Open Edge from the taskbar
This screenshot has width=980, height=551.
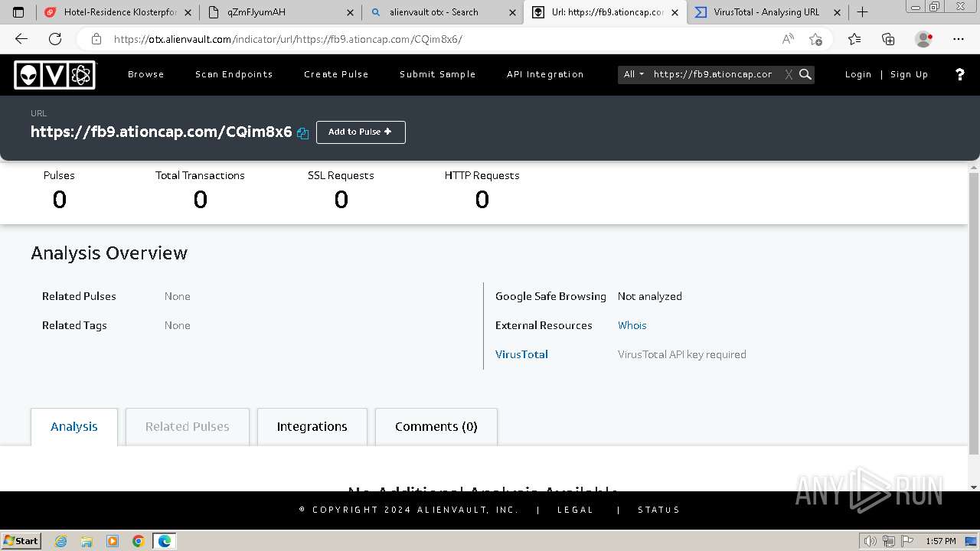(165, 541)
